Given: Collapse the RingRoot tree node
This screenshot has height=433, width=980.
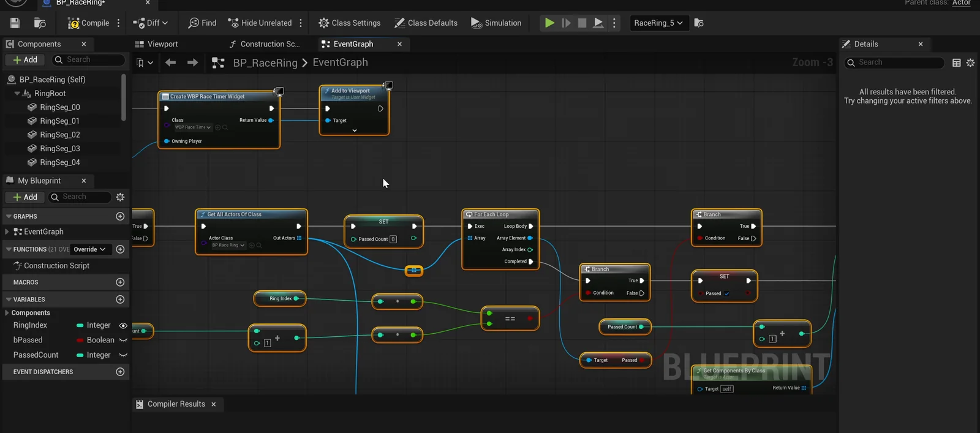Looking at the screenshot, I should tap(17, 94).
